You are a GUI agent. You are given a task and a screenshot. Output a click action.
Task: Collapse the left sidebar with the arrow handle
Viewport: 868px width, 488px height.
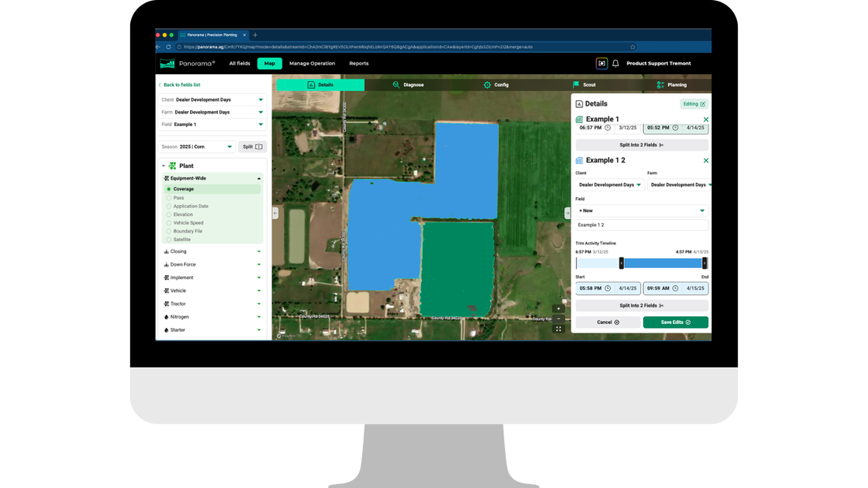coord(275,213)
